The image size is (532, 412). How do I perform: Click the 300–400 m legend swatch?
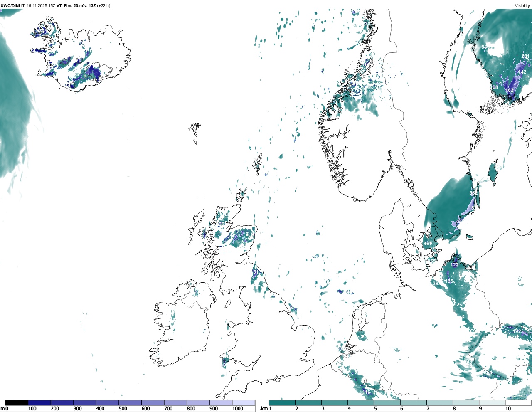(85, 402)
